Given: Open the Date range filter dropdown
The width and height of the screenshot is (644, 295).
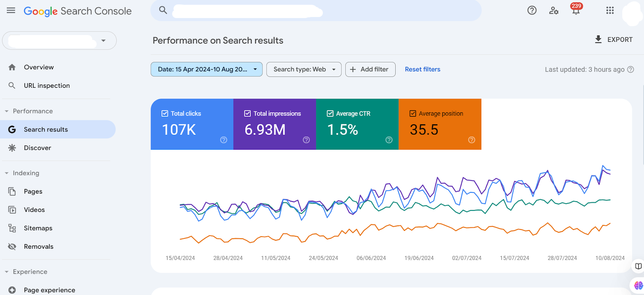Looking at the screenshot, I should point(206,69).
